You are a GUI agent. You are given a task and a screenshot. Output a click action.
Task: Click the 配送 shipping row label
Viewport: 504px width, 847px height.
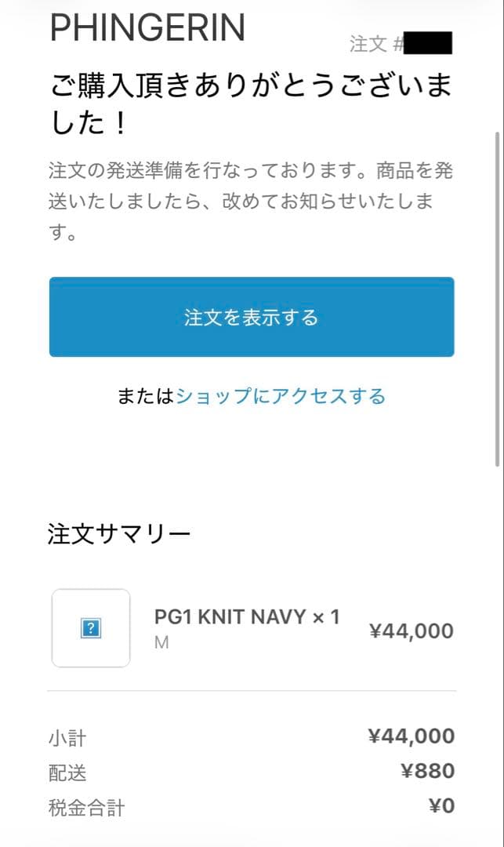[65, 772]
